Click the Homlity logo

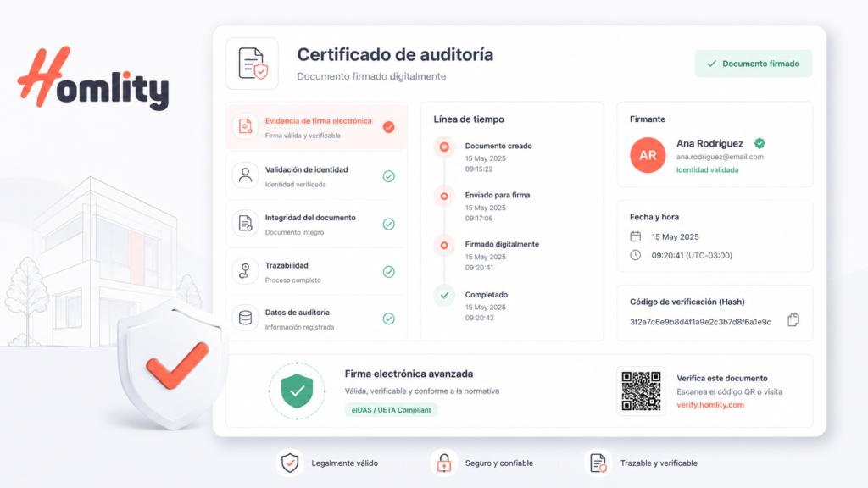point(93,77)
